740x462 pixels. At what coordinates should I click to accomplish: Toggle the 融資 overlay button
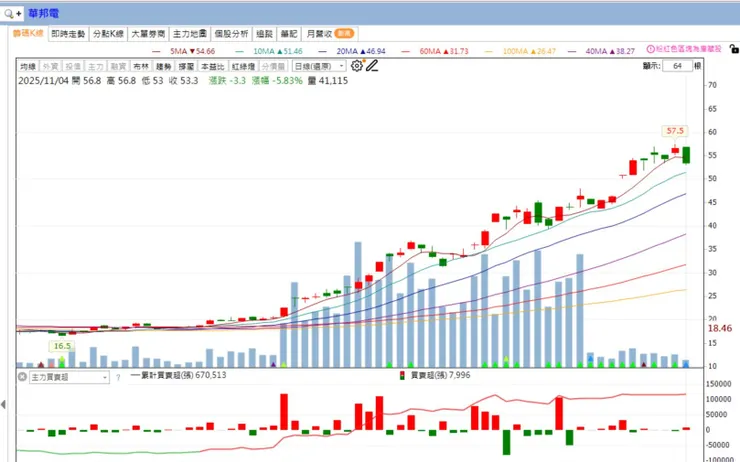pyautogui.click(x=118, y=67)
